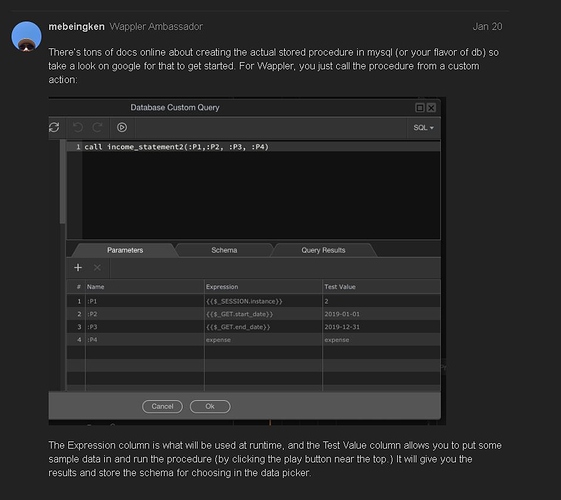Maximize the Database Custom Query dialog
This screenshot has width=561, height=500.
[x=420, y=108]
